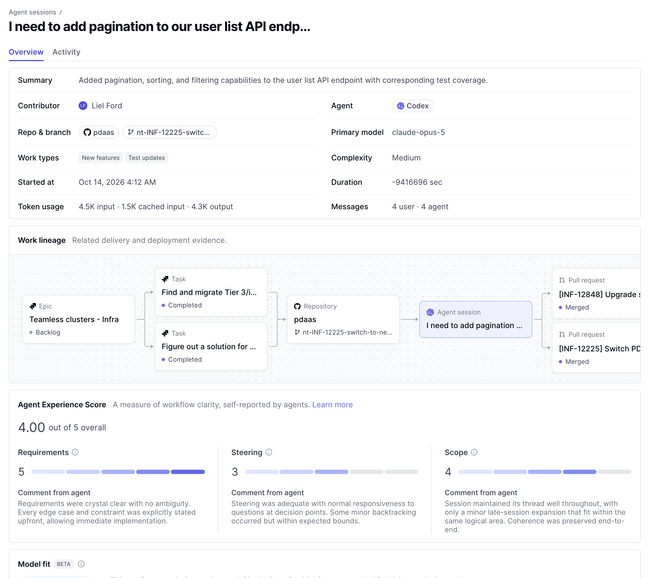Click the -9416696 sec duration value

click(x=417, y=182)
